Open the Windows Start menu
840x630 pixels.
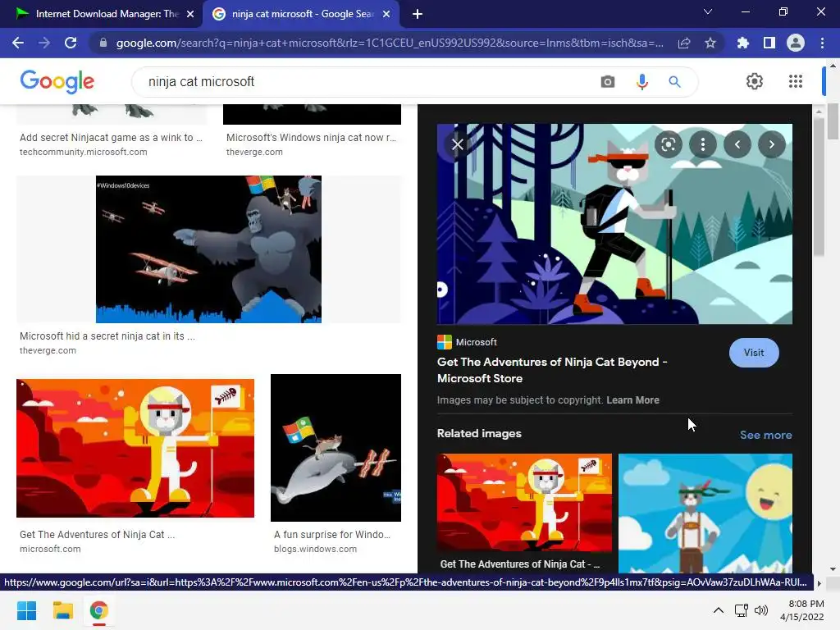(27, 610)
